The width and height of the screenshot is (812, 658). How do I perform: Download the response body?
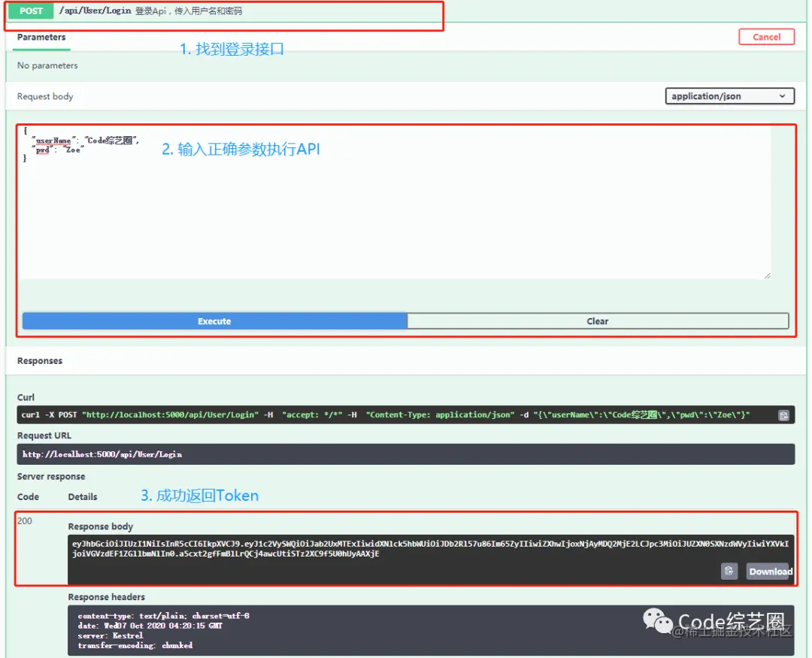pyautogui.click(x=770, y=571)
